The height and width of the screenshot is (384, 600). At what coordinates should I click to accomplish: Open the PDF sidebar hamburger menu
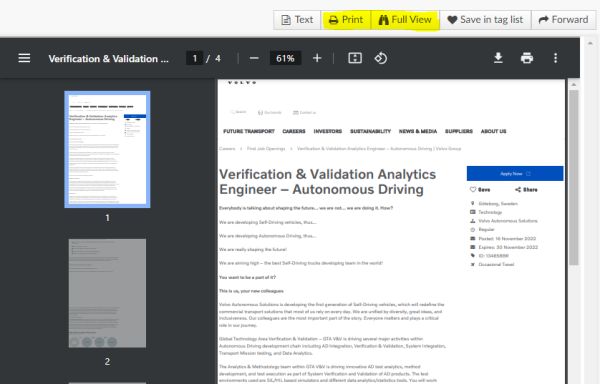tap(24, 58)
